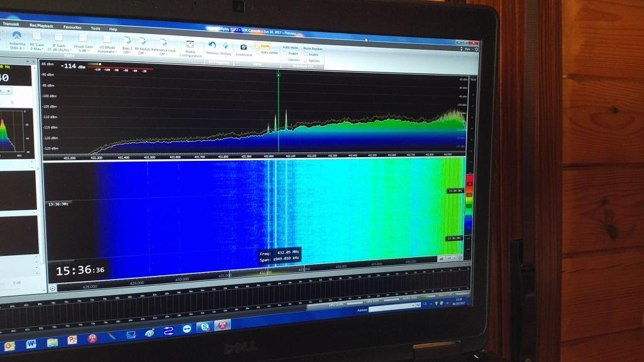This screenshot has width=644, height=362.
Task: Click the 15:36:36 clock display
Action: click(80, 270)
